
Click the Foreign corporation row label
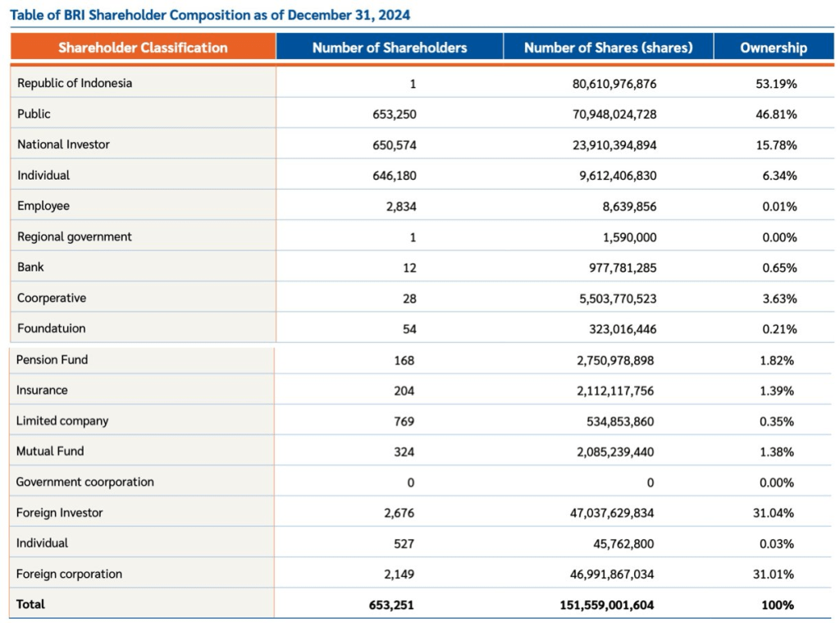[69, 574]
